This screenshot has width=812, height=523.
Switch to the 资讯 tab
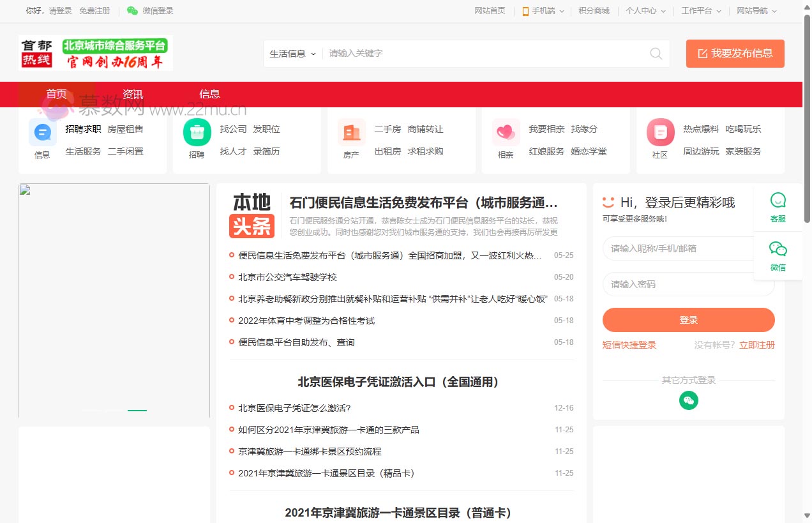pos(133,94)
